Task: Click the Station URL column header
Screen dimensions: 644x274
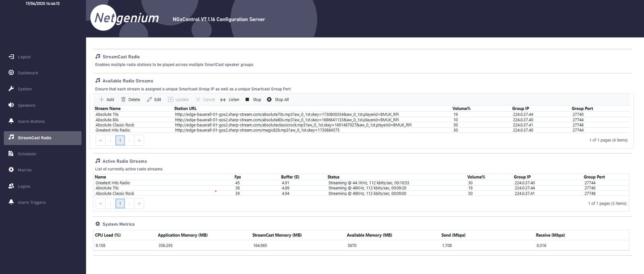Action: (x=186, y=108)
